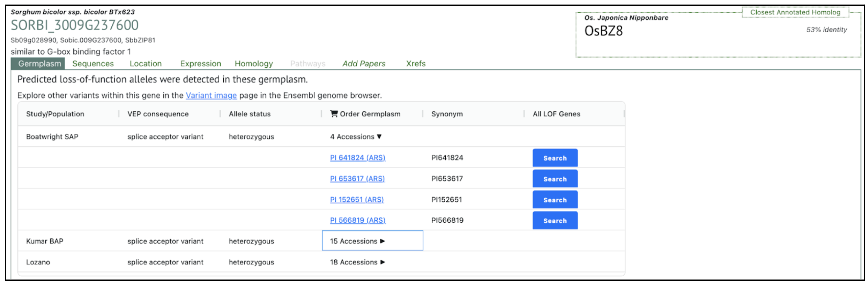Viewport: 868px width, 288px height.
Task: Open the Xrefs tab
Action: 415,64
